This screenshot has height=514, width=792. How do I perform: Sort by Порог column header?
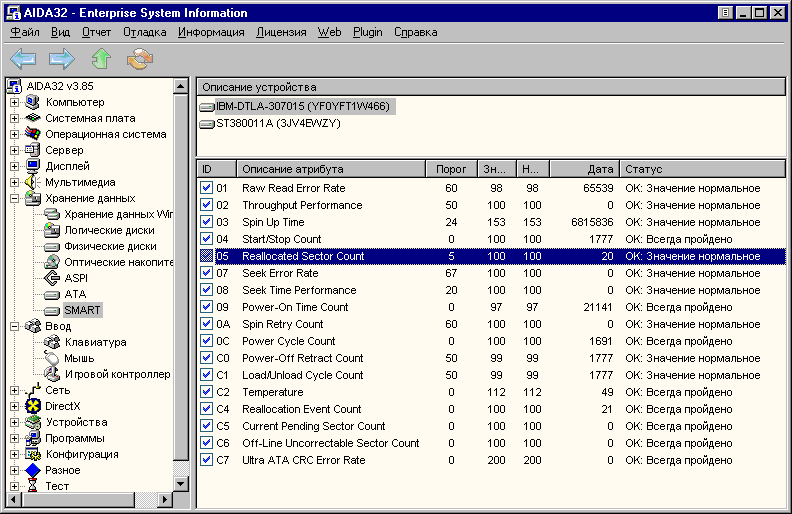(x=451, y=169)
